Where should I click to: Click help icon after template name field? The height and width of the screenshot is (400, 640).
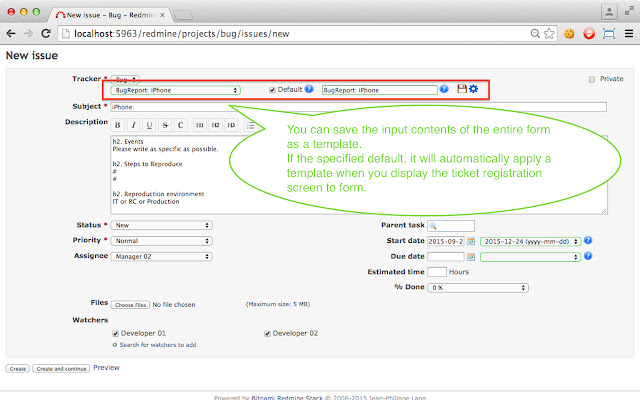[444, 89]
